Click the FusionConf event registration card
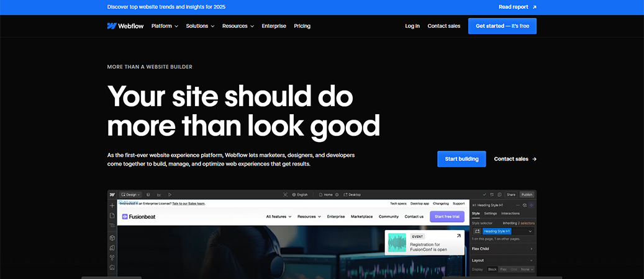Image resolution: width=644 pixels, height=279 pixels. [x=424, y=243]
